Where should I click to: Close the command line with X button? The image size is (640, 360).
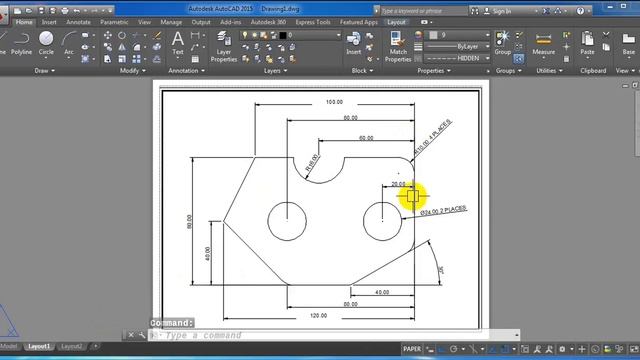(x=131, y=335)
